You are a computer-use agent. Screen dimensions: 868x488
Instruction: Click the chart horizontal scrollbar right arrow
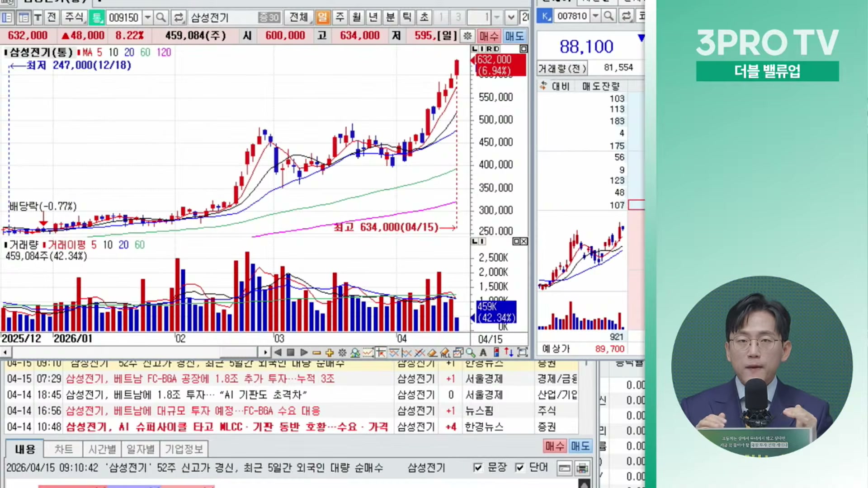click(265, 352)
